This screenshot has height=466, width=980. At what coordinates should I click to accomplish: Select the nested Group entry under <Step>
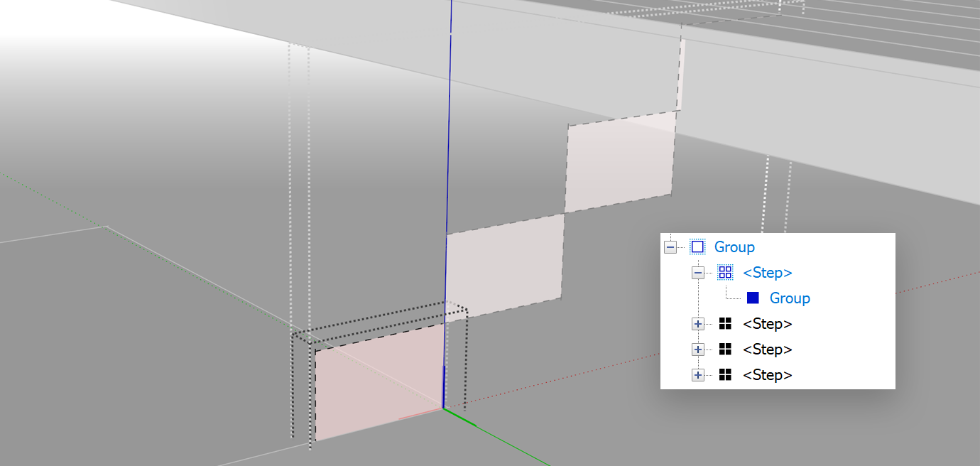click(789, 298)
